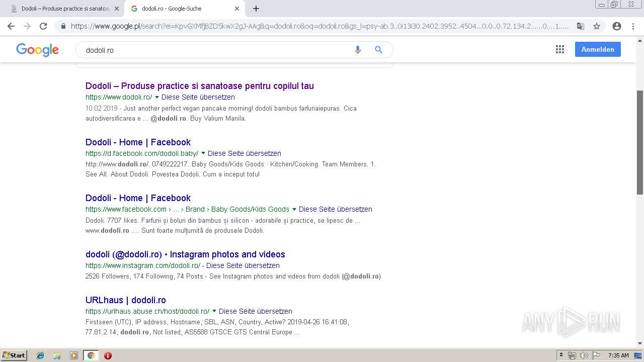Translate the Instagram result page
This screenshot has width=644, height=362.
(243, 265)
